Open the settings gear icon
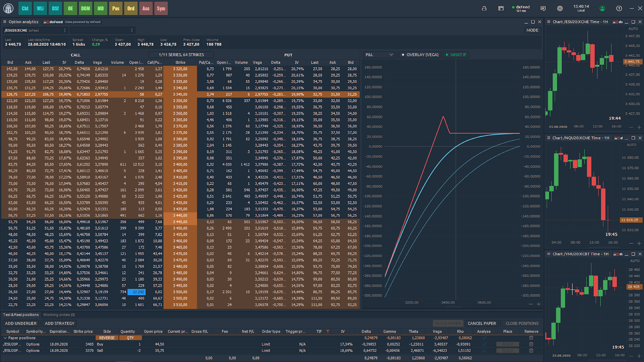644x362 pixels. coord(560,8)
